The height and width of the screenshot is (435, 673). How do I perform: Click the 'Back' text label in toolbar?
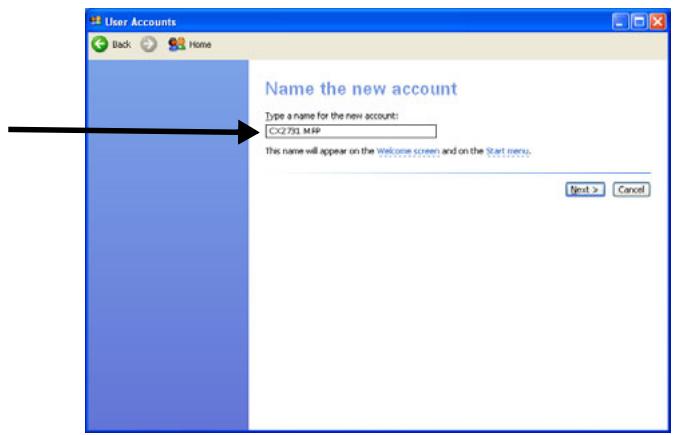pos(121,47)
